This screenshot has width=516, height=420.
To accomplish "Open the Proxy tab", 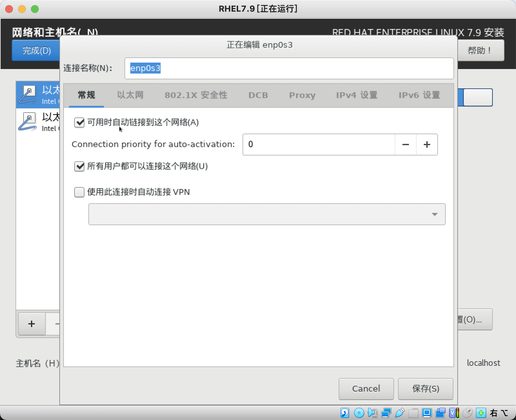I will (302, 95).
